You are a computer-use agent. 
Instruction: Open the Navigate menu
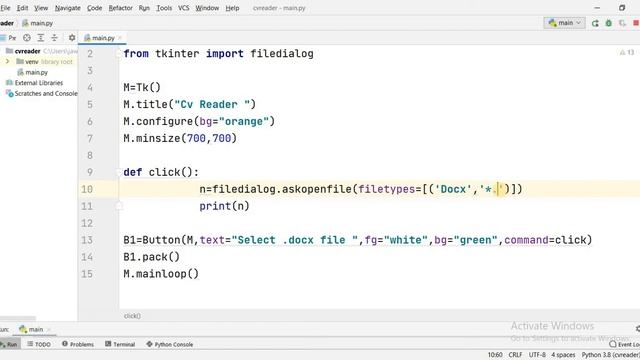pos(67,8)
